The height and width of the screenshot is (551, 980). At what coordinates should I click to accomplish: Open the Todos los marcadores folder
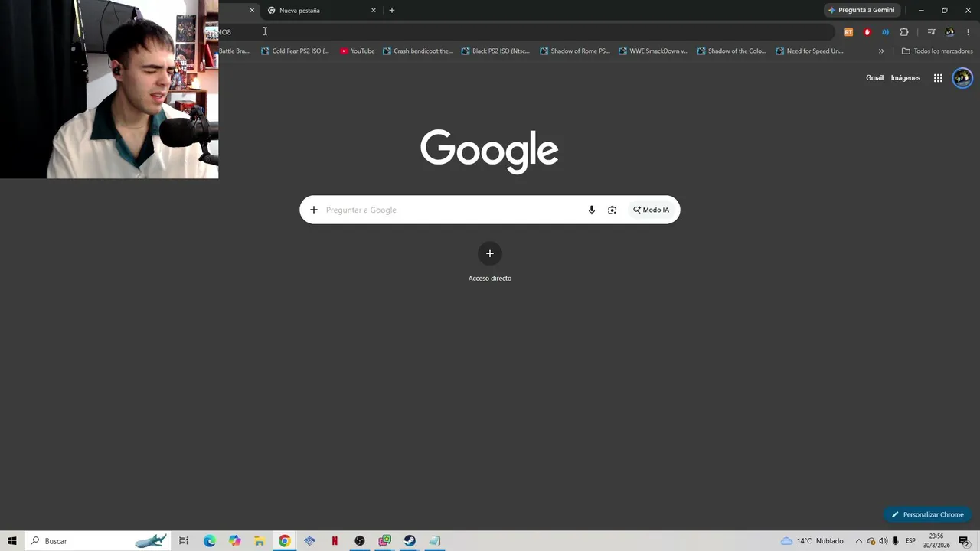[937, 51]
